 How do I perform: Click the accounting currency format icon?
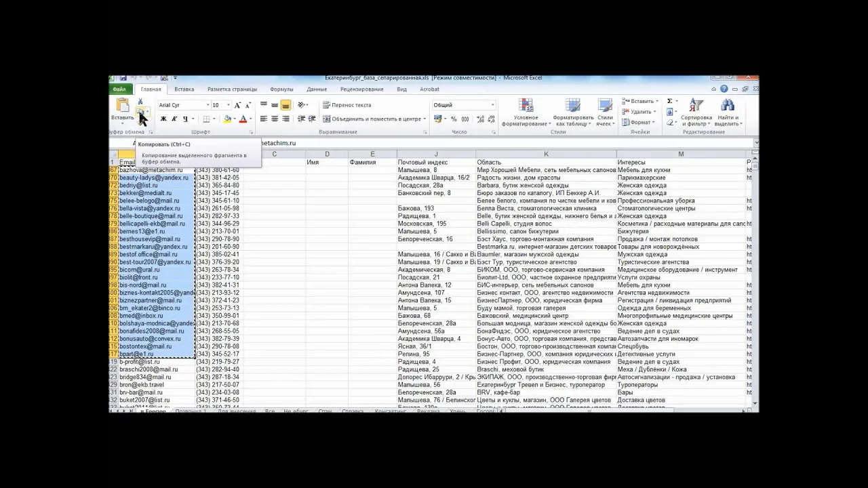tap(437, 119)
